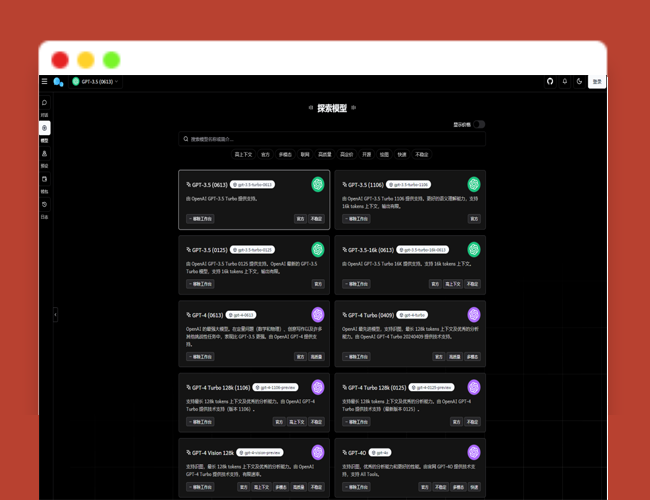Open the hamburger menu in top bar

[x=44, y=81]
